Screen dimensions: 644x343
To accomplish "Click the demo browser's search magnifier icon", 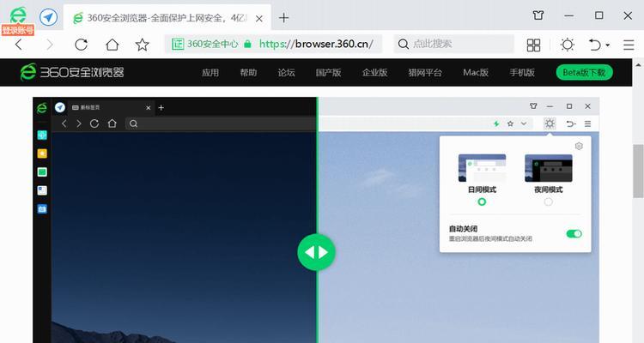I will pos(133,123).
